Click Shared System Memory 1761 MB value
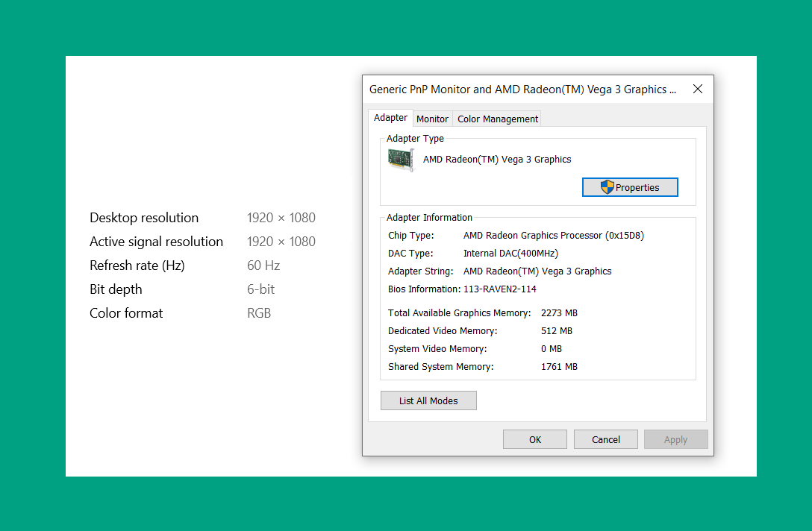 [x=559, y=366]
